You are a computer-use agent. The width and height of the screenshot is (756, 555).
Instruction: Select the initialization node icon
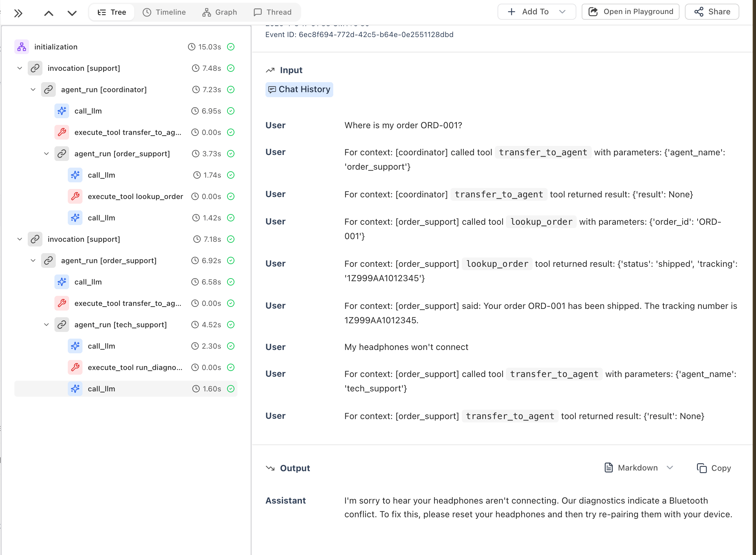(x=22, y=47)
